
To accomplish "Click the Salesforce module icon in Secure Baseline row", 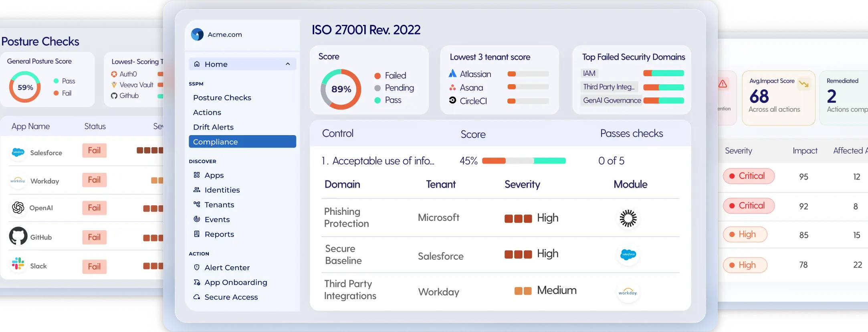I will (x=628, y=254).
